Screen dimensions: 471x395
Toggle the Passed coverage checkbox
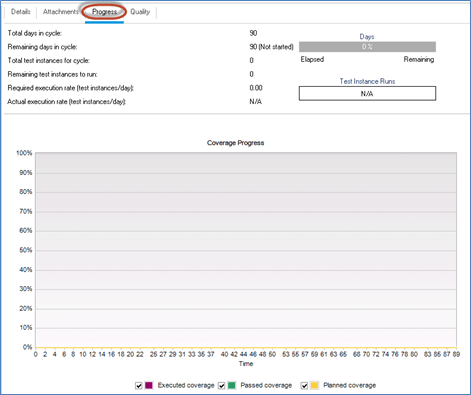pos(221,386)
